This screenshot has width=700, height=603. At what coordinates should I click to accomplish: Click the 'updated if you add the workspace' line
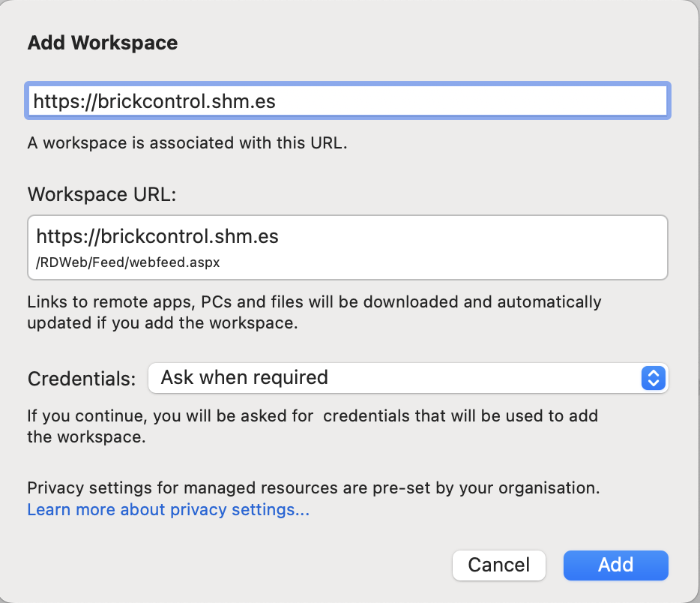163,323
